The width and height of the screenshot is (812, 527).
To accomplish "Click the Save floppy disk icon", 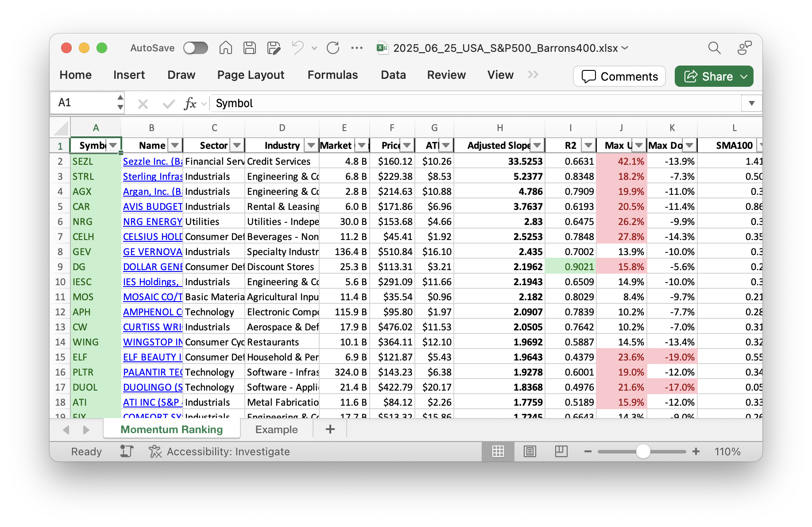I will (x=250, y=48).
